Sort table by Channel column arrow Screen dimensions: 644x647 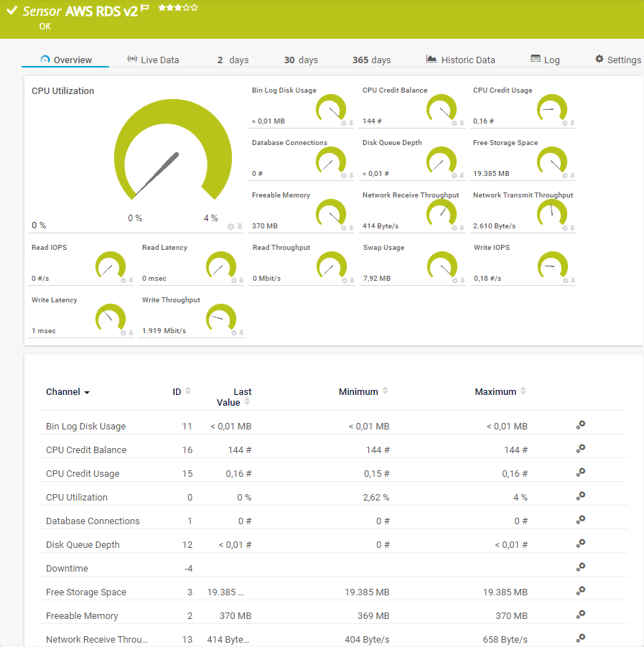tap(87, 393)
